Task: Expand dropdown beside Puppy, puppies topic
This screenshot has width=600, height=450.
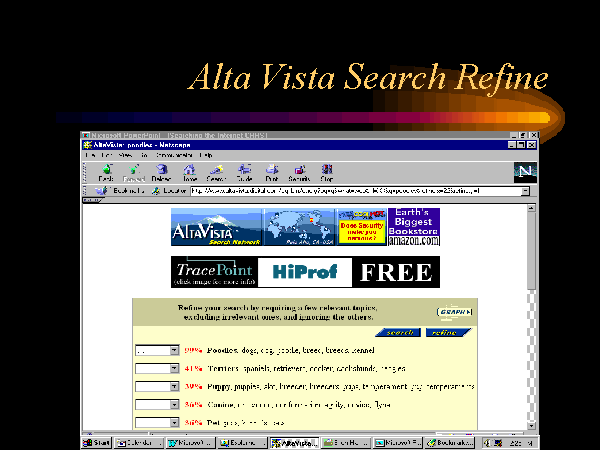Action: [x=174, y=387]
